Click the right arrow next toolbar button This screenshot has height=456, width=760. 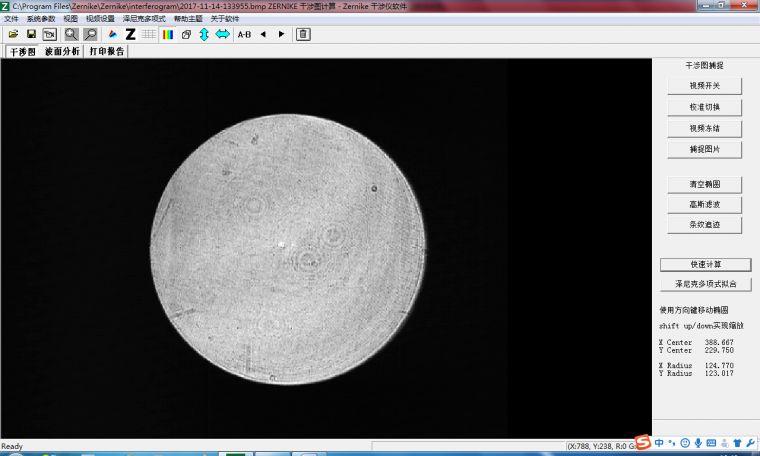click(x=281, y=34)
